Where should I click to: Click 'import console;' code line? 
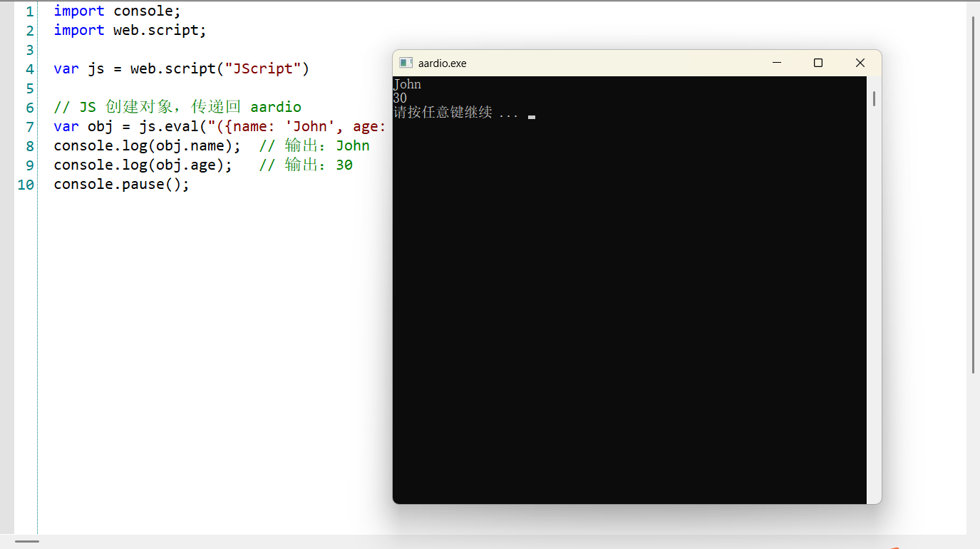[118, 11]
